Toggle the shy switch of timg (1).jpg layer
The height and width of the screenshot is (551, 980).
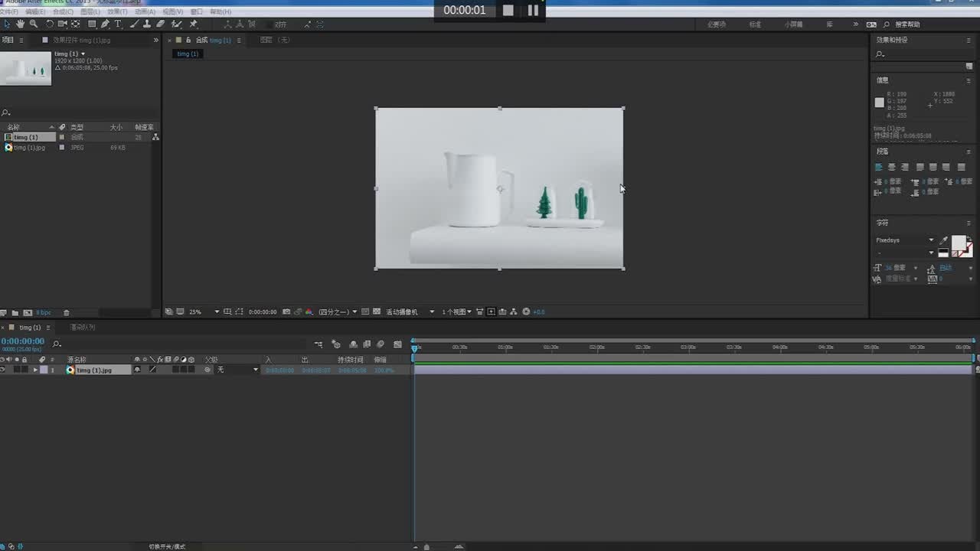137,370
